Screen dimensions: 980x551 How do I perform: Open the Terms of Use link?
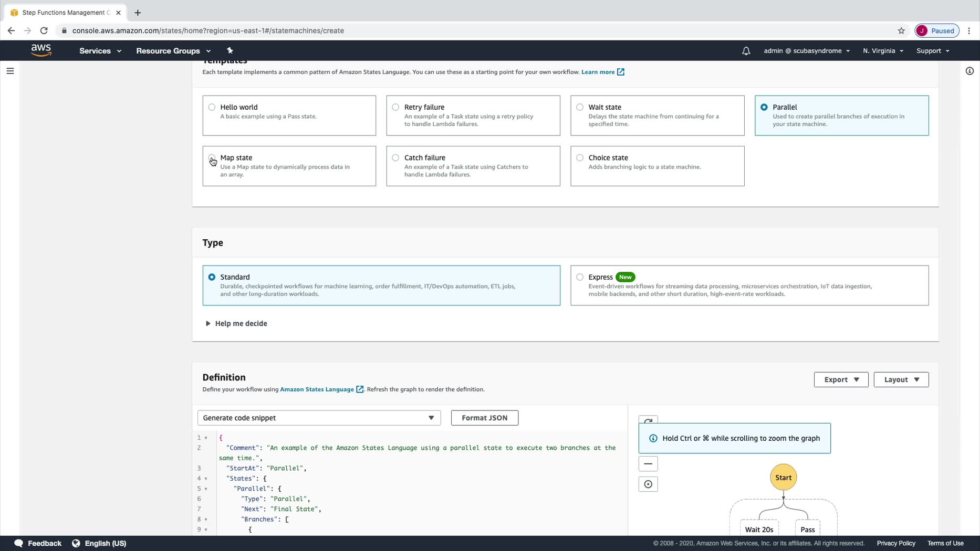pyautogui.click(x=945, y=543)
